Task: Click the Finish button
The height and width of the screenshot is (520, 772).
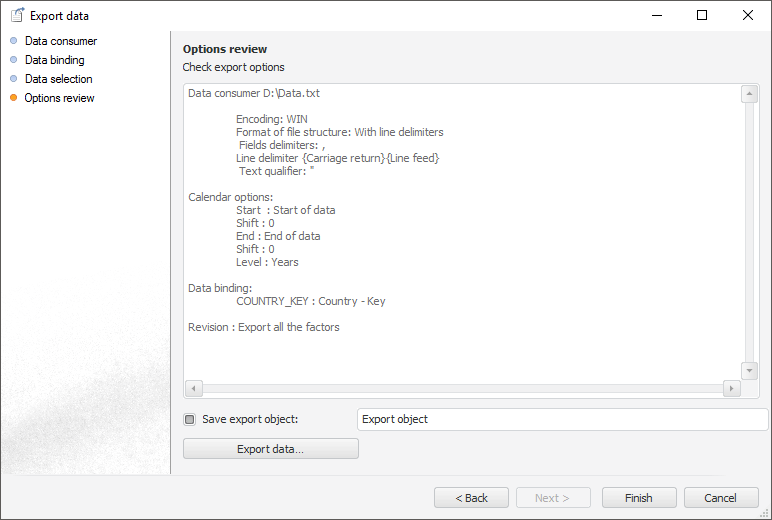Action: tap(638, 498)
